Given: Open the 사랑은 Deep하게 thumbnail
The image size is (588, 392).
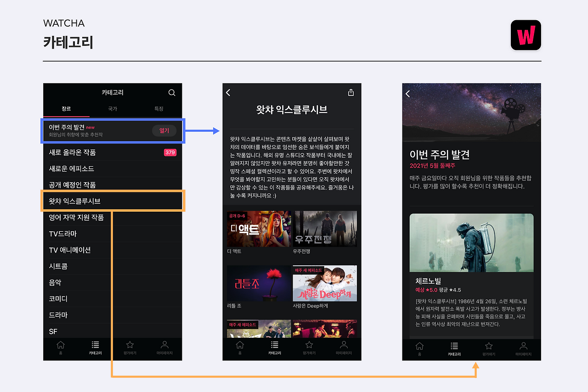Looking at the screenshot, I should coord(325,283).
